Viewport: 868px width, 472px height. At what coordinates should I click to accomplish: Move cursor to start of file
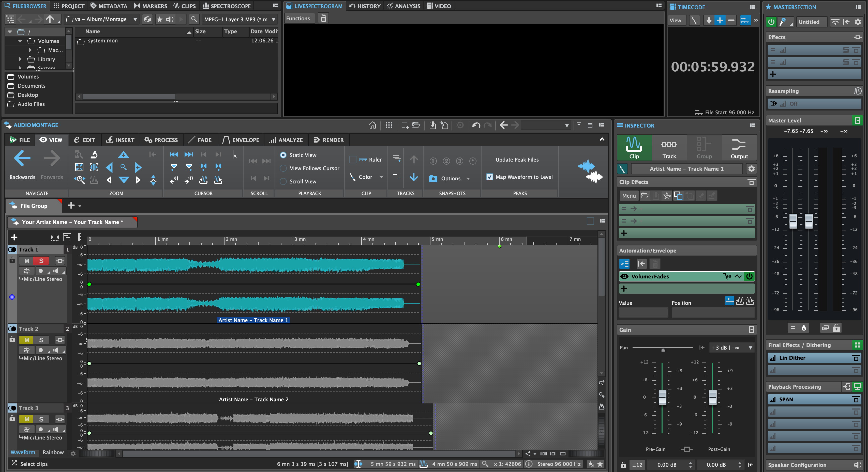click(174, 154)
